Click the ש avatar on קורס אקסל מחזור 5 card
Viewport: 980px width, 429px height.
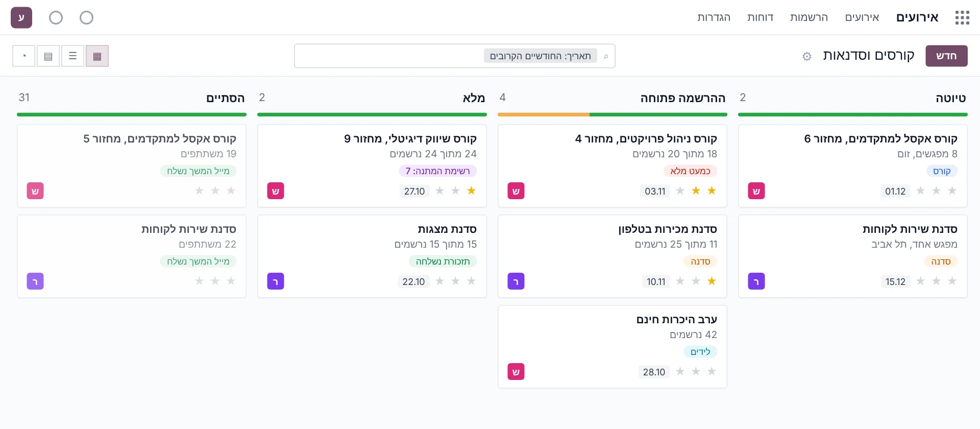click(35, 191)
